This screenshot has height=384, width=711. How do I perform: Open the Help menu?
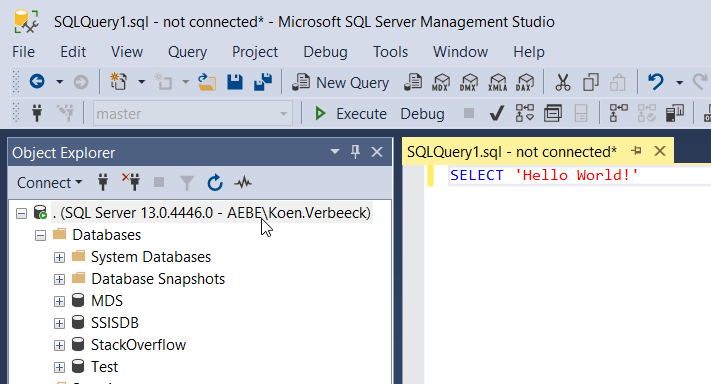[529, 52]
